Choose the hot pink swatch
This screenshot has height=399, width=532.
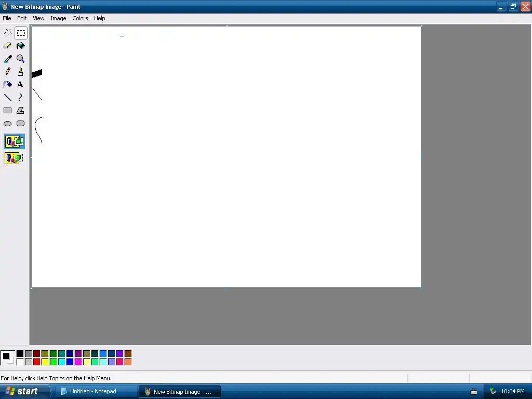point(120,362)
